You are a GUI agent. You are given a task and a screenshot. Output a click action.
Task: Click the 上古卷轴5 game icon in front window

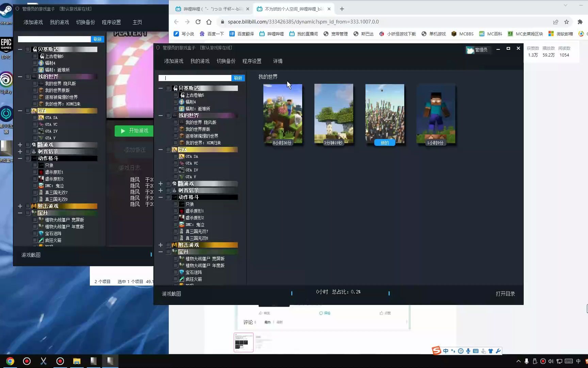pos(182,95)
